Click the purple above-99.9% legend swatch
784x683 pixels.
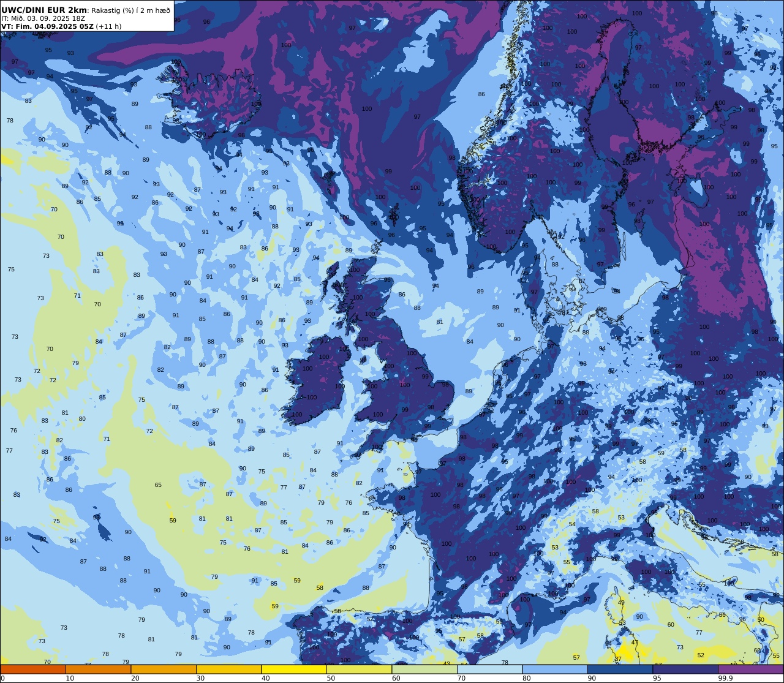point(751,669)
